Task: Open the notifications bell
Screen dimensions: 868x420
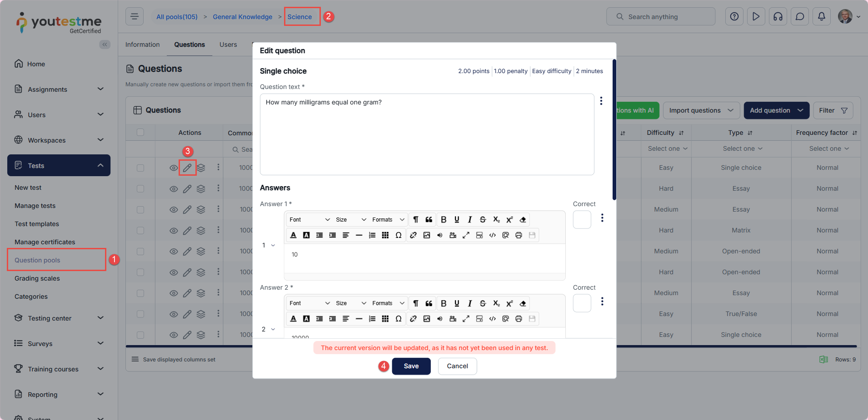Action: pyautogui.click(x=822, y=17)
